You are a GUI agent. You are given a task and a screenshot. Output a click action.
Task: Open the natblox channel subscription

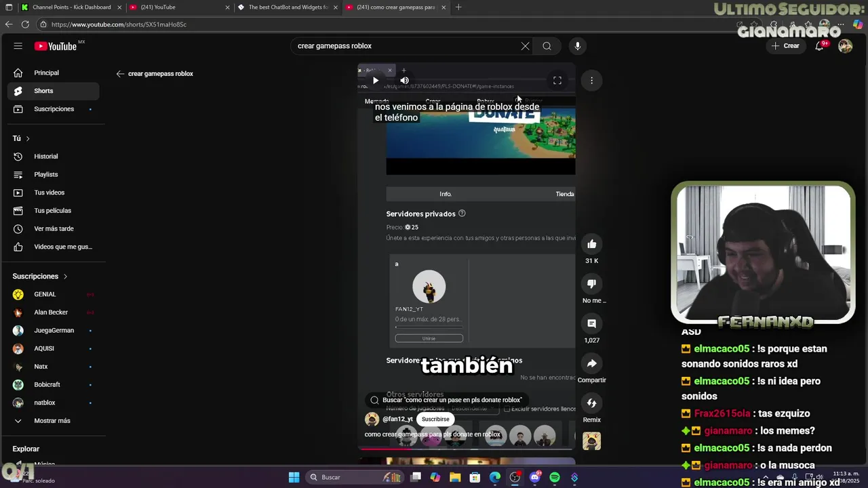(x=52, y=403)
